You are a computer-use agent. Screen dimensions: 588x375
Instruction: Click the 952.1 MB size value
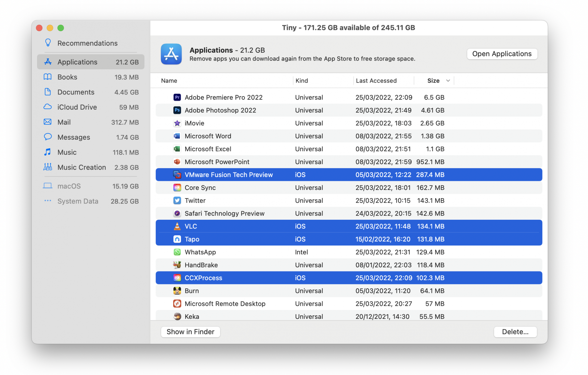[430, 162]
